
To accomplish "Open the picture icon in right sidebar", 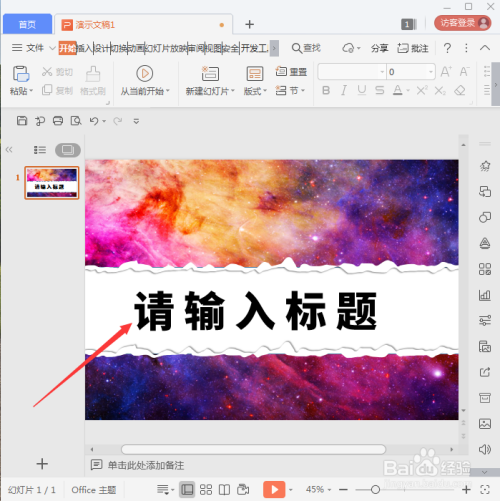I will 485,424.
